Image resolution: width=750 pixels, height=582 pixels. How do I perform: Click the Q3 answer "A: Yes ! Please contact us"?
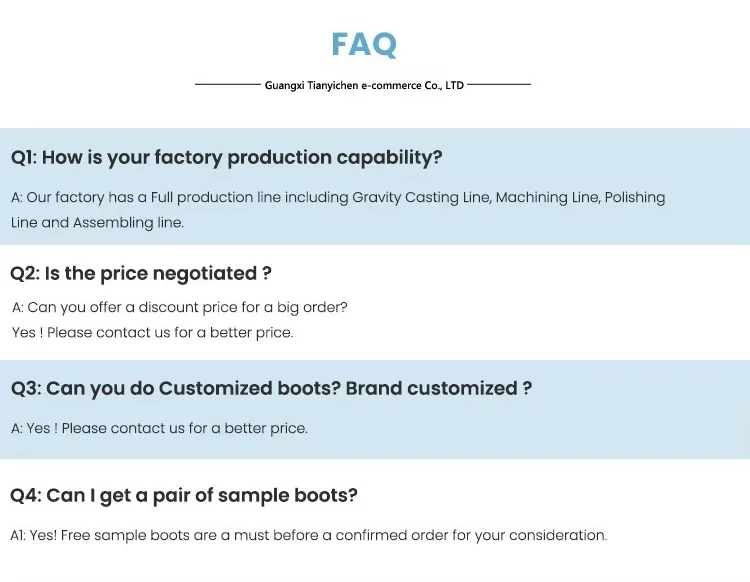pyautogui.click(x=160, y=428)
